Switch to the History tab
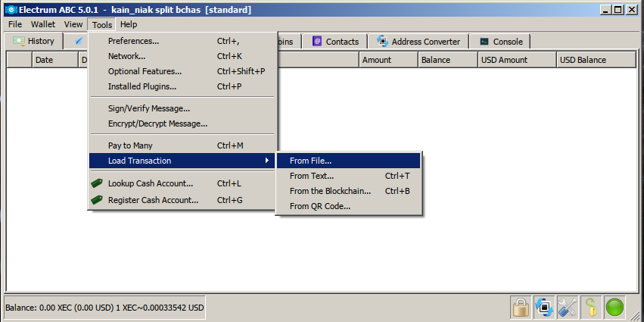The image size is (644, 322). 34,41
